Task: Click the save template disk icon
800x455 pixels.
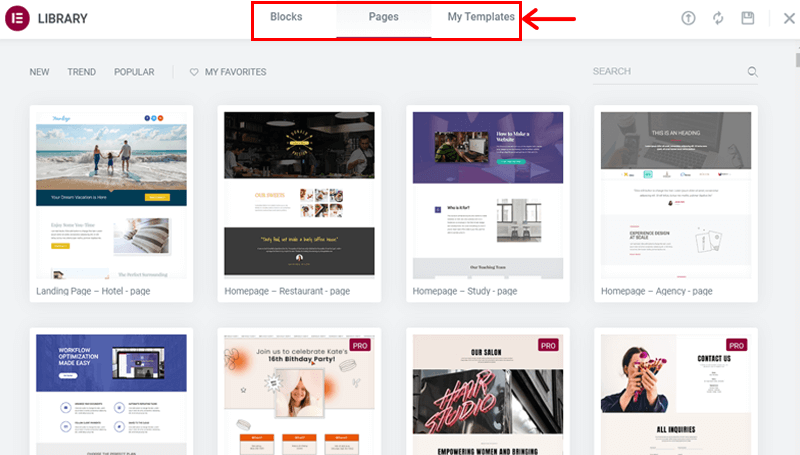Action: [747, 18]
